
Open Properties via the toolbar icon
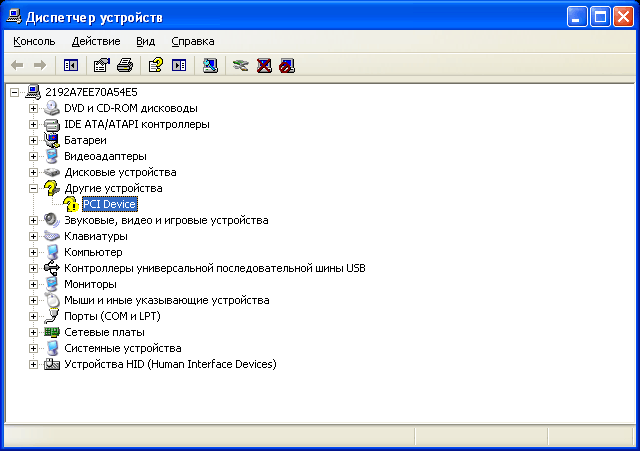click(102, 65)
